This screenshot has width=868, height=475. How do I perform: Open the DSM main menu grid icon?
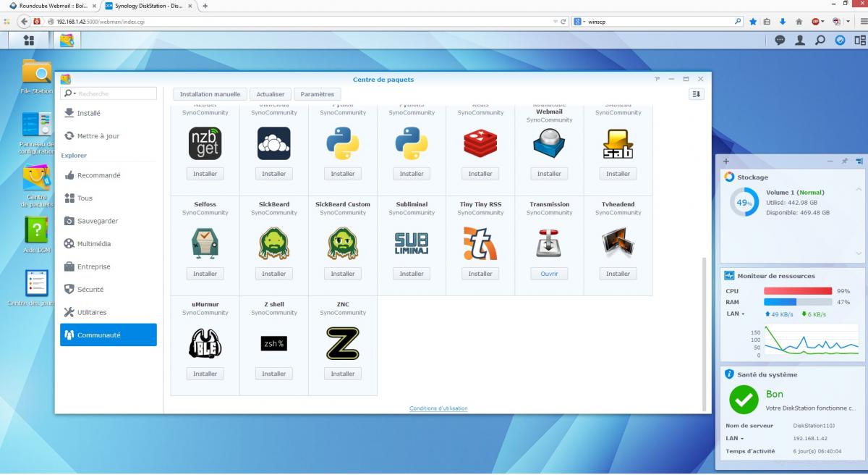tap(29, 41)
